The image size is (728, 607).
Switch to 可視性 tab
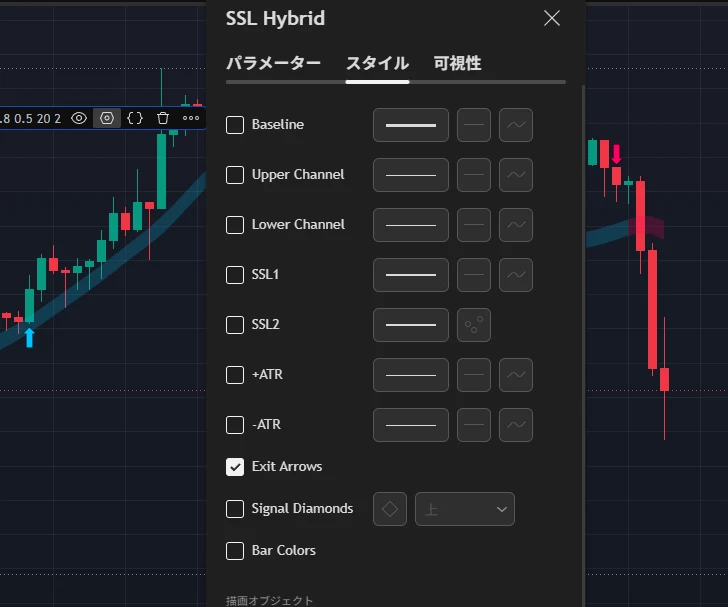pyautogui.click(x=457, y=63)
